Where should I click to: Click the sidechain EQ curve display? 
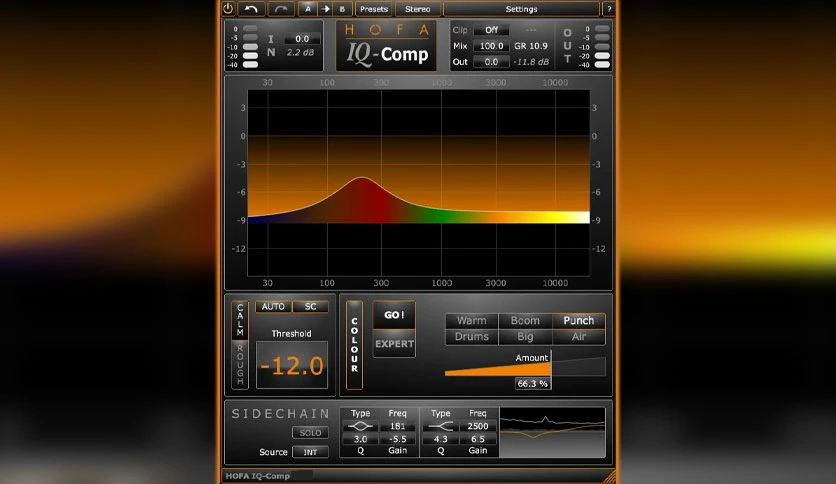[x=552, y=432]
